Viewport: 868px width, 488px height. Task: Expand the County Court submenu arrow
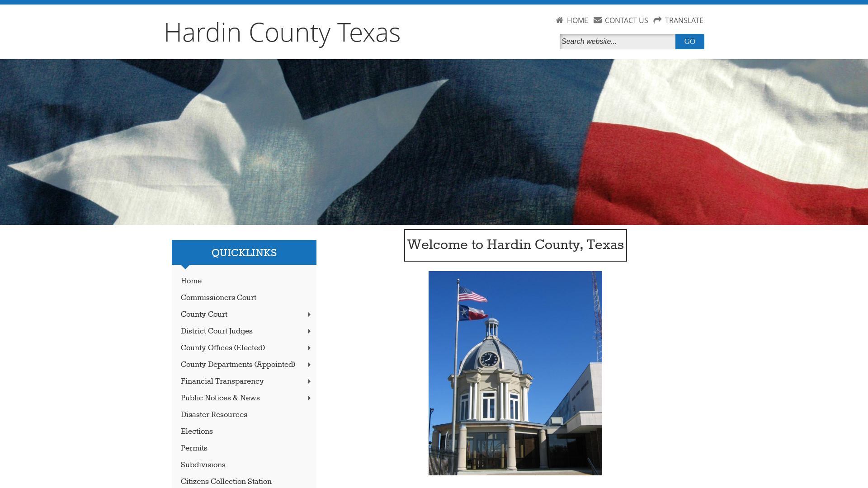pos(309,314)
